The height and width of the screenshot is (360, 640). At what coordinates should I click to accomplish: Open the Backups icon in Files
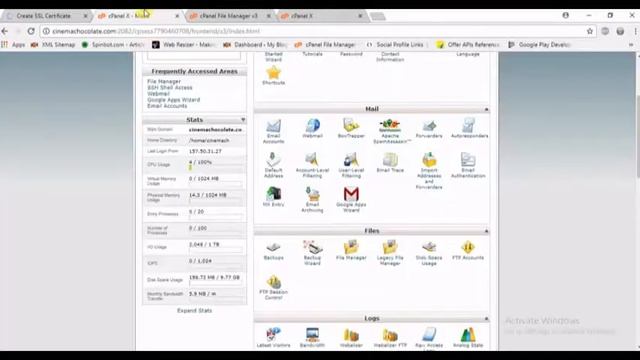[x=273, y=247]
